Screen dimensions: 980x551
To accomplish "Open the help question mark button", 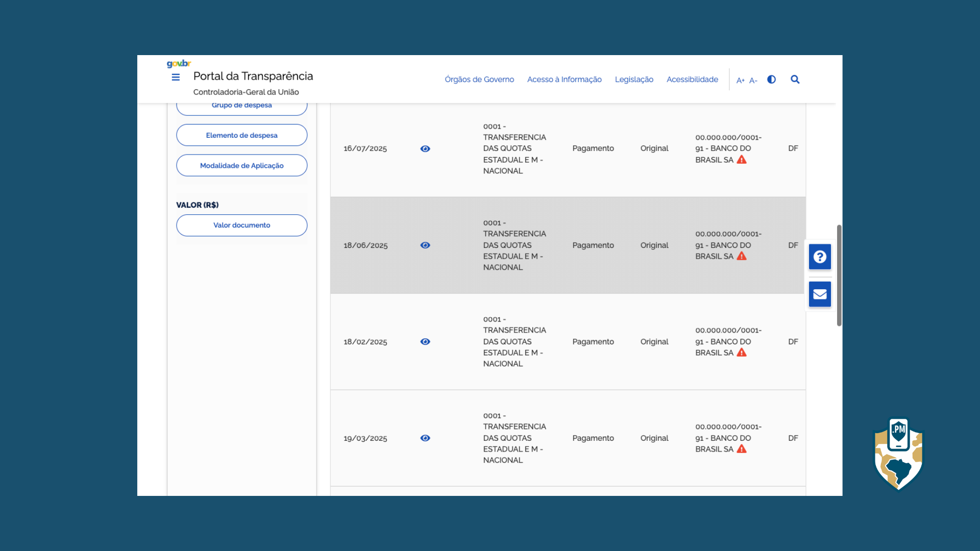I will click(x=820, y=257).
